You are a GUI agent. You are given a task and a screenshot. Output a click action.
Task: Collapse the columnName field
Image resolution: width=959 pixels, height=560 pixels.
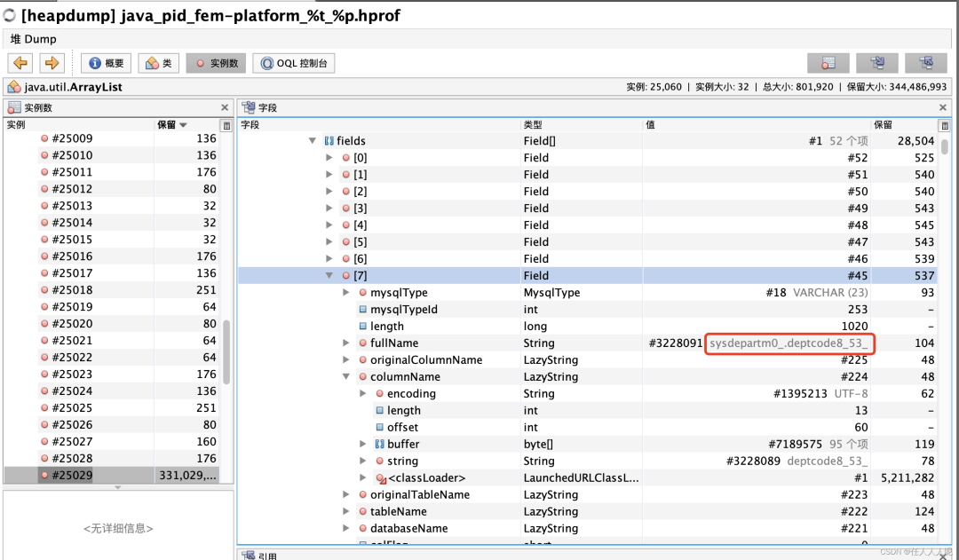[345, 376]
